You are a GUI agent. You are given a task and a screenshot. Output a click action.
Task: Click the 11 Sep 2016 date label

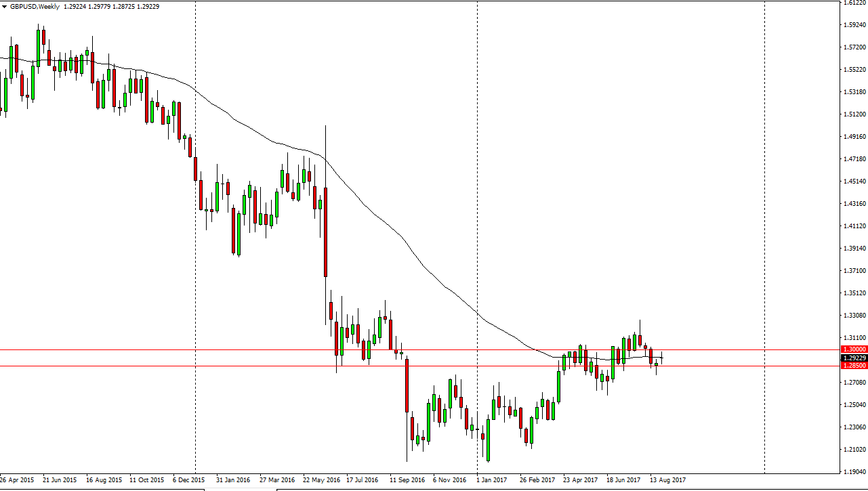point(407,479)
